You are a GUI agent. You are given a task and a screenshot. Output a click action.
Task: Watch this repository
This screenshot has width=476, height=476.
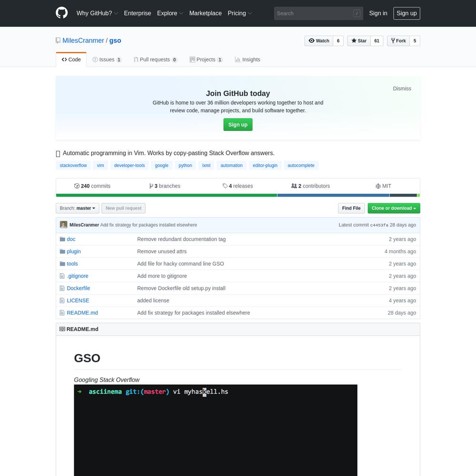319,40
